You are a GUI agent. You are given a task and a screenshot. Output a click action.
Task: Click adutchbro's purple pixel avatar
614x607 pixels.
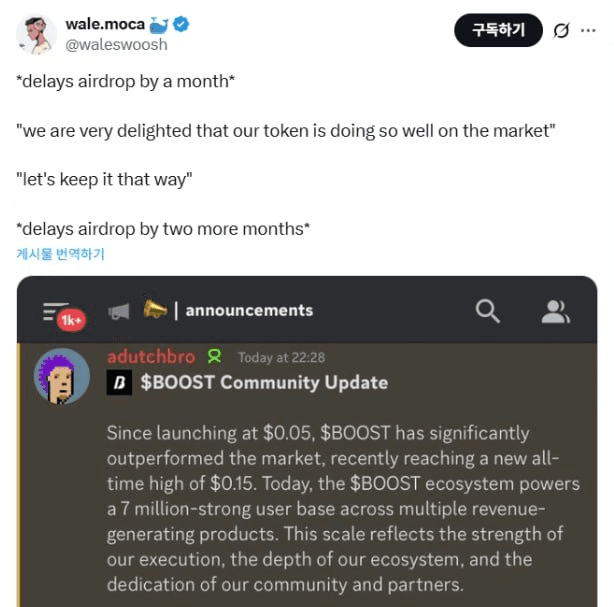[62, 376]
